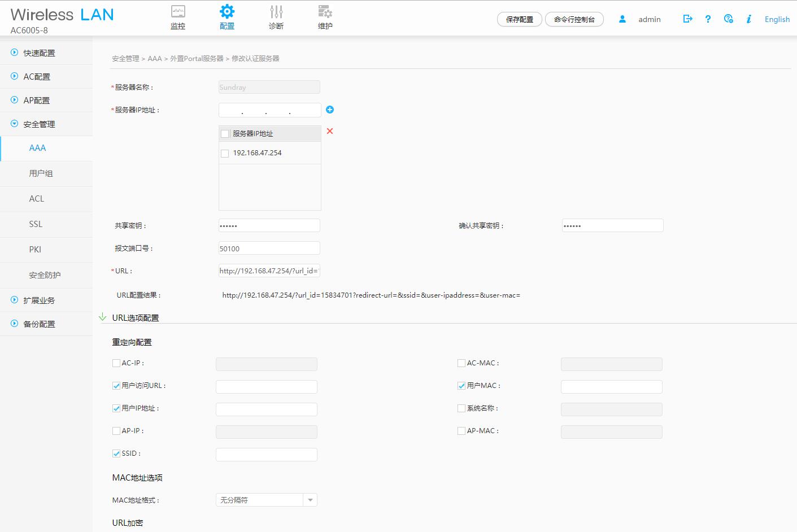
Task: Select 安全防护 submenu item
Action: point(46,276)
